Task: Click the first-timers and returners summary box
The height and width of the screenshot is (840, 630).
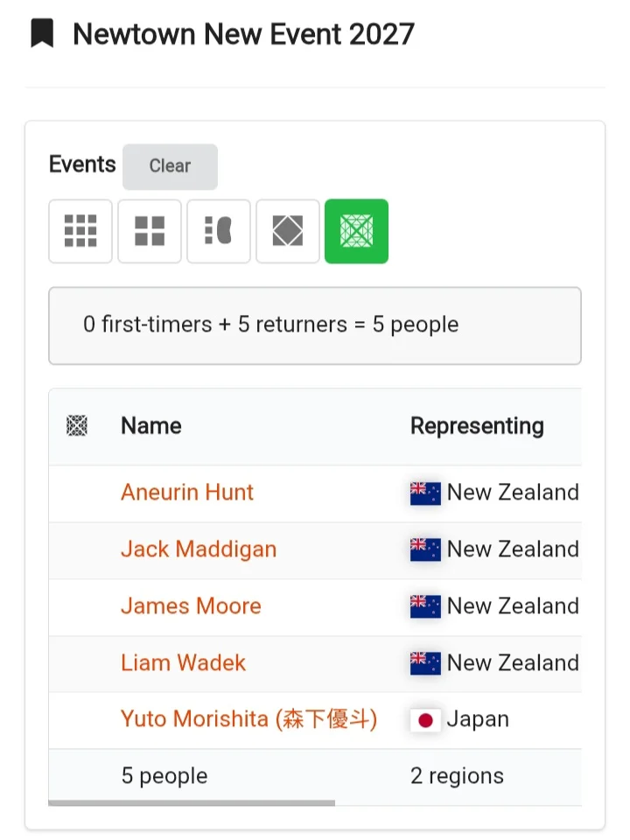Action: pyautogui.click(x=315, y=325)
